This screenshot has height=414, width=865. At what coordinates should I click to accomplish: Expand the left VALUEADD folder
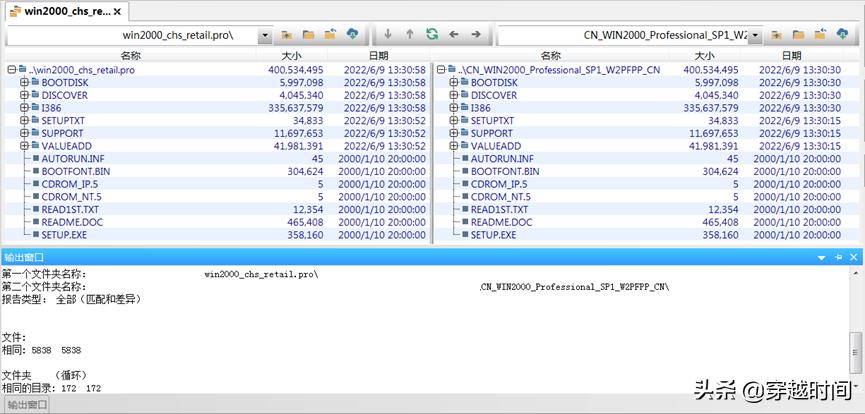(24, 146)
